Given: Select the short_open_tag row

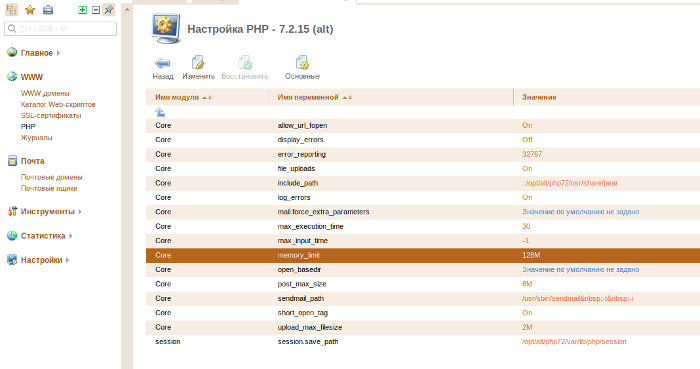Looking at the screenshot, I should pyautogui.click(x=423, y=313).
